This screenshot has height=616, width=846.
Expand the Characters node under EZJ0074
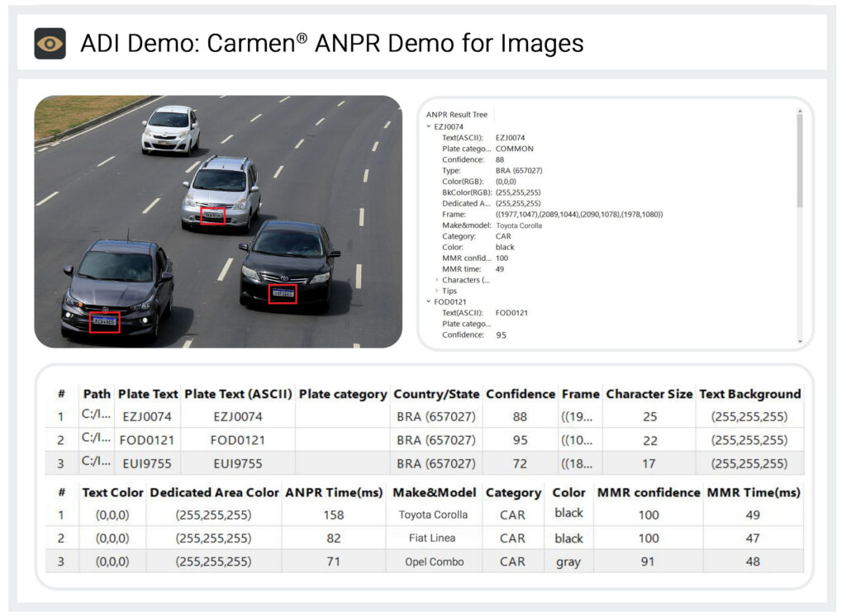click(435, 280)
